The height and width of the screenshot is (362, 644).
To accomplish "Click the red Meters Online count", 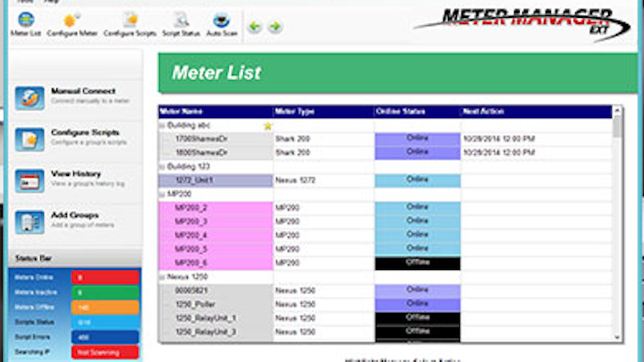I will 106,277.
